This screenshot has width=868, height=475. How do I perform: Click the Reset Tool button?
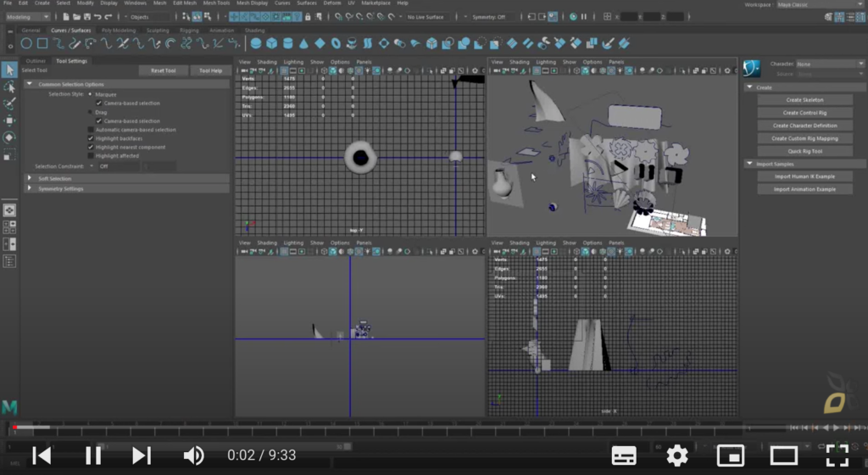click(x=164, y=70)
